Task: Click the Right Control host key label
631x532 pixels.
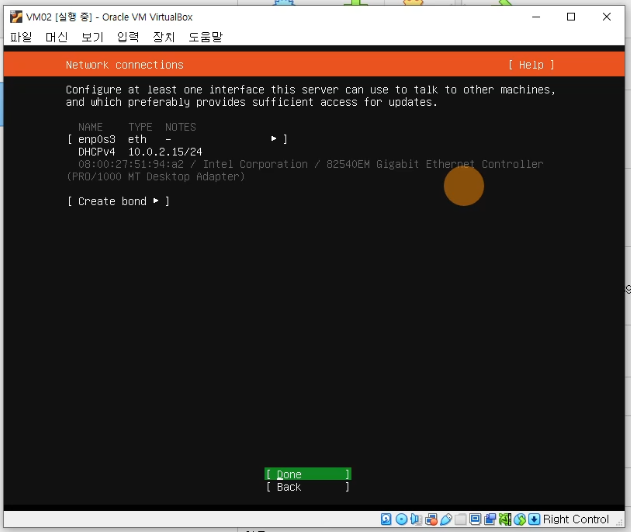Action: coord(576,519)
